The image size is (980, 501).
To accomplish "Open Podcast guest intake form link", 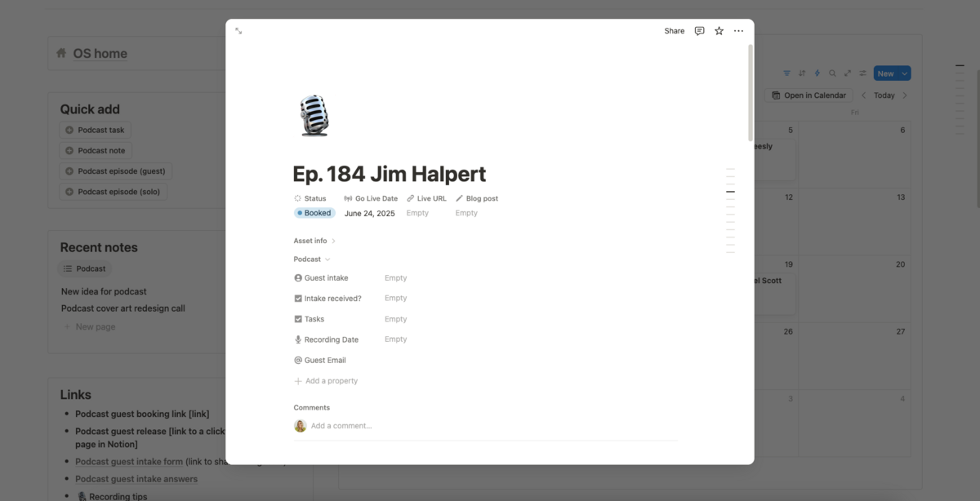I will [x=129, y=462].
